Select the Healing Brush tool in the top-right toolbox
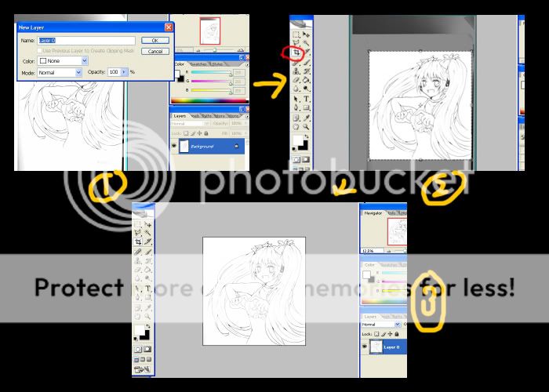 tap(296, 63)
